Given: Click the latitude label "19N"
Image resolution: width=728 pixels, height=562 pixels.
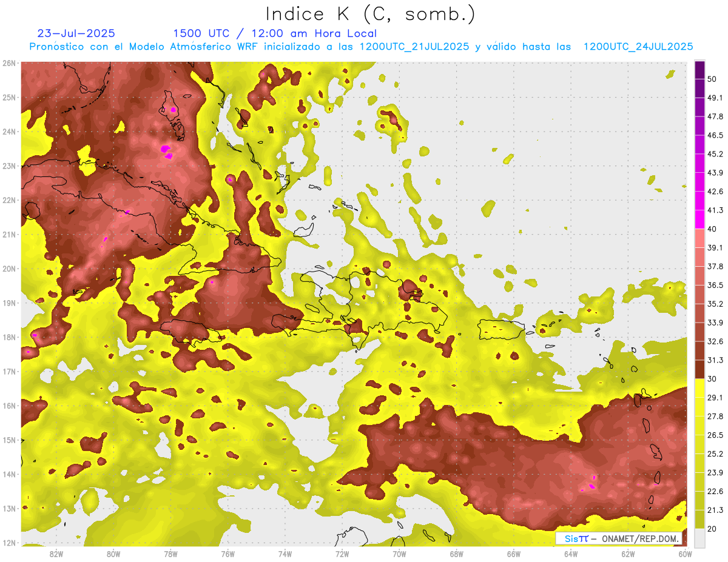Looking at the screenshot, I should pos(8,303).
